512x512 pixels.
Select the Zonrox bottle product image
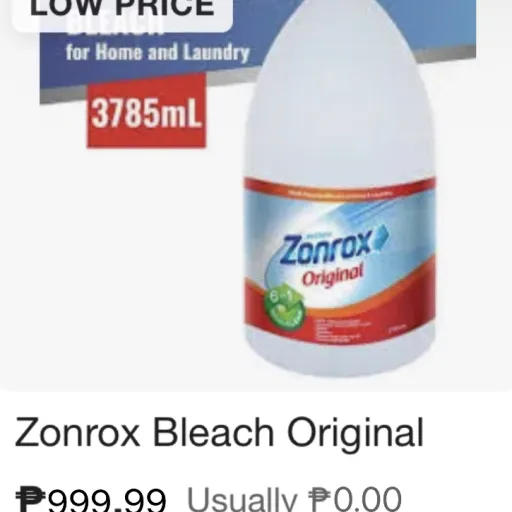tap(340, 188)
